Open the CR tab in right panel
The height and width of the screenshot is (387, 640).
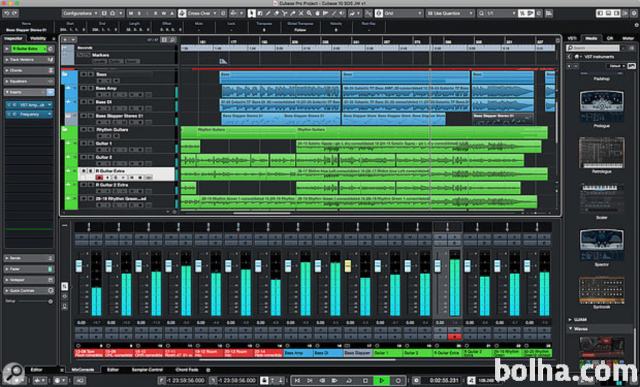point(610,38)
